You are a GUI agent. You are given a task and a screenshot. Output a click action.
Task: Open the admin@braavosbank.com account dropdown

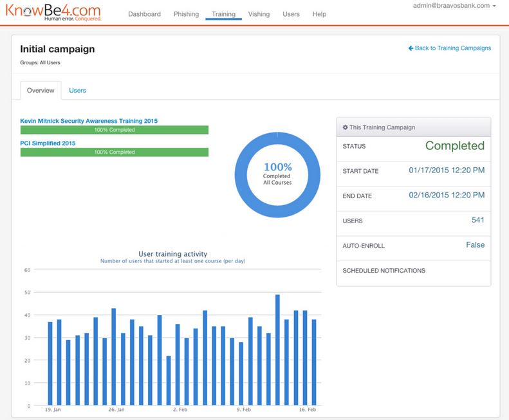(454, 6)
